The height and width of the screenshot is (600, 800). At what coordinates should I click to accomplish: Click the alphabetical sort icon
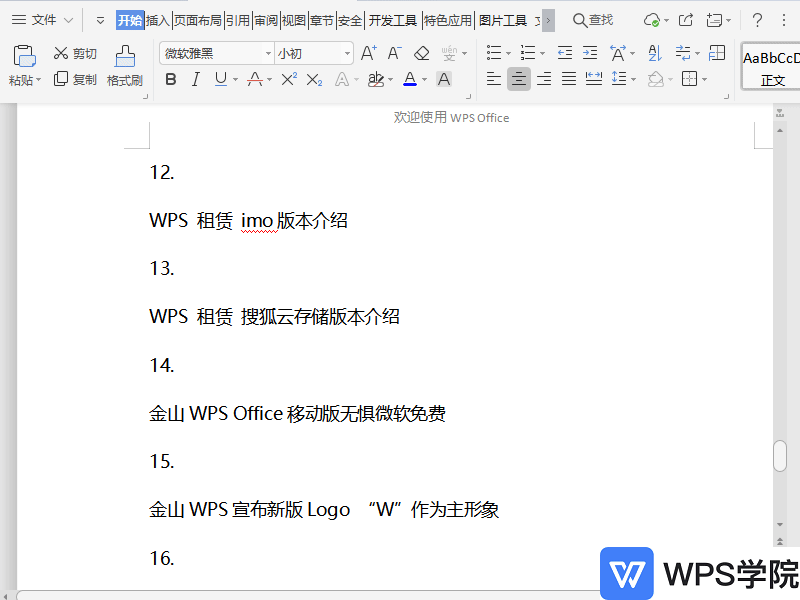point(655,53)
